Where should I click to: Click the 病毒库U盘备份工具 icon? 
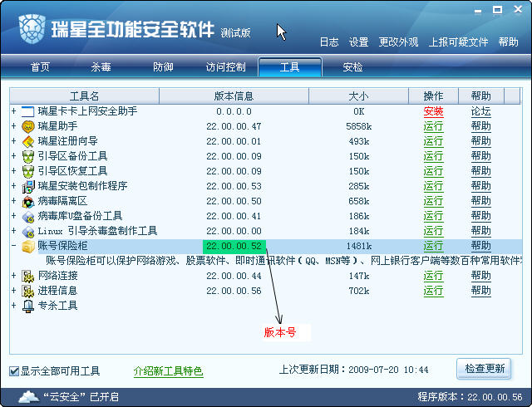[28, 217]
